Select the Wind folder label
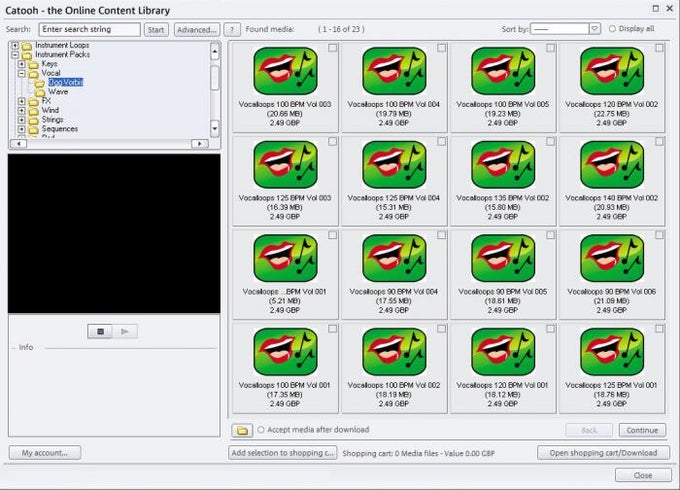Image resolution: width=680 pixels, height=490 pixels. [x=50, y=110]
